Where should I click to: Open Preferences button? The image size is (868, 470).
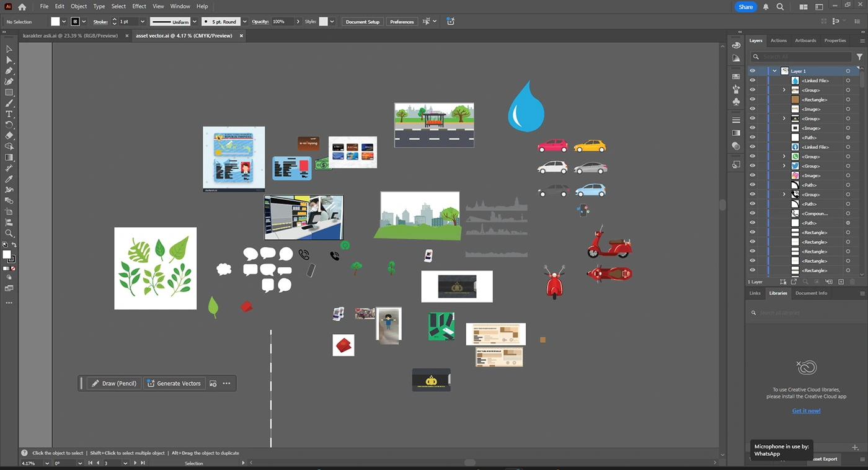click(x=402, y=22)
